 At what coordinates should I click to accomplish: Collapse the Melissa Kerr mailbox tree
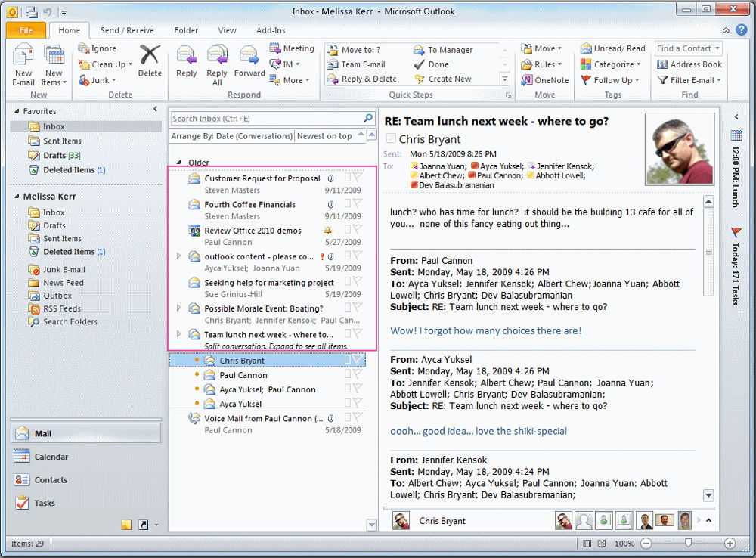[x=17, y=197]
